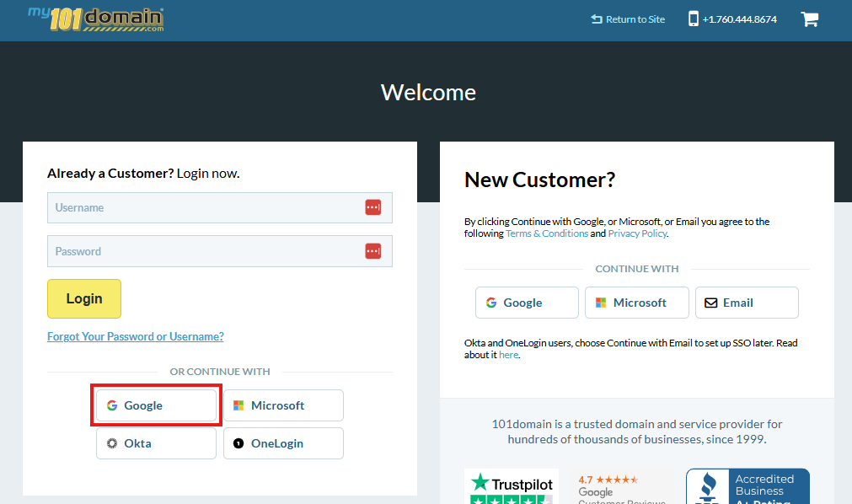This screenshot has height=504, width=852.
Task: Click the 'here' link about SSO setup
Action: tap(508, 354)
